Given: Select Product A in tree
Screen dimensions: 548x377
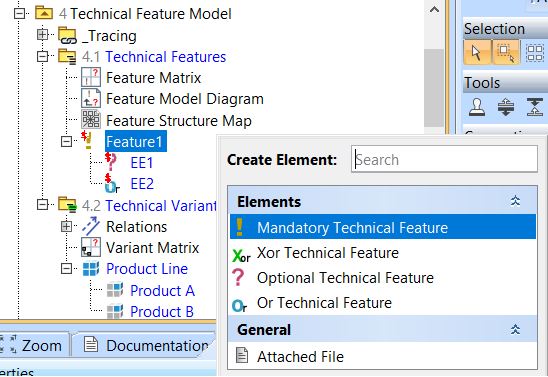Looking at the screenshot, I should 162,290.
